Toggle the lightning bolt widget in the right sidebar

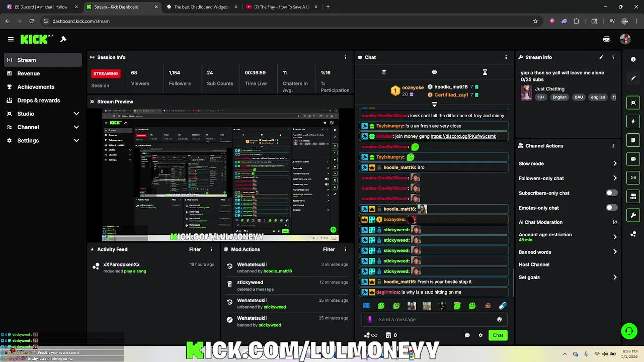[633, 121]
